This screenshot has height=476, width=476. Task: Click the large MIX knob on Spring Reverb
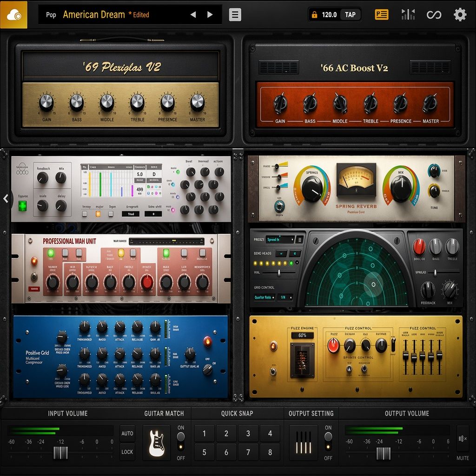pyautogui.click(x=401, y=188)
